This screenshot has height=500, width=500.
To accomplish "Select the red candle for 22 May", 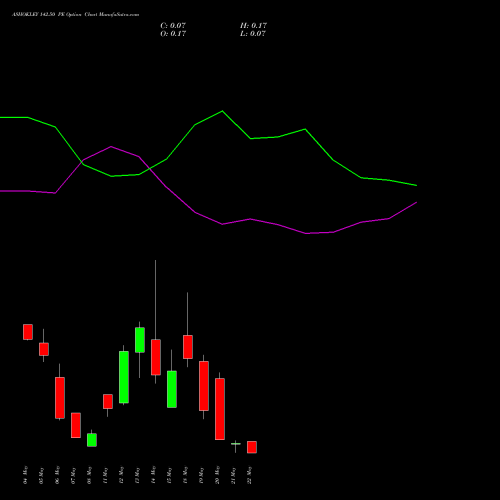I will click(x=252, y=447).
